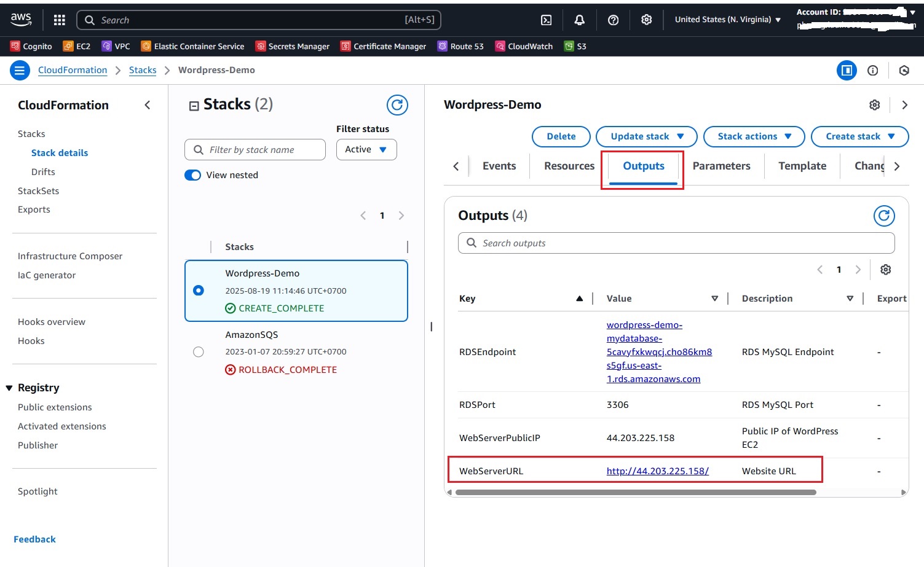Open the S3 shortcut in favorites bar

click(x=575, y=46)
